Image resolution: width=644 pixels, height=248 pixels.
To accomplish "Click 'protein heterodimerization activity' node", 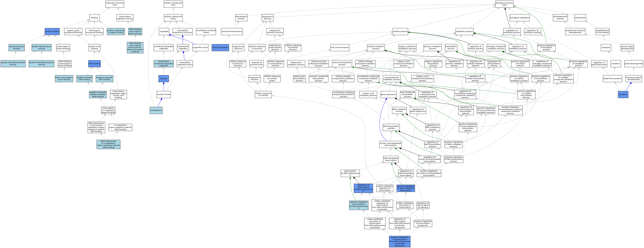I will (42, 64).
